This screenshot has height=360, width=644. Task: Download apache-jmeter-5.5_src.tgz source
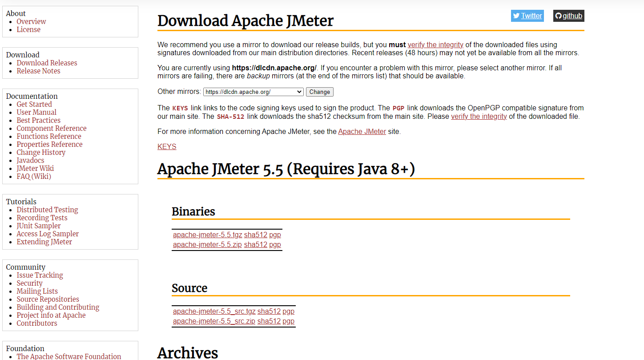pyautogui.click(x=214, y=311)
